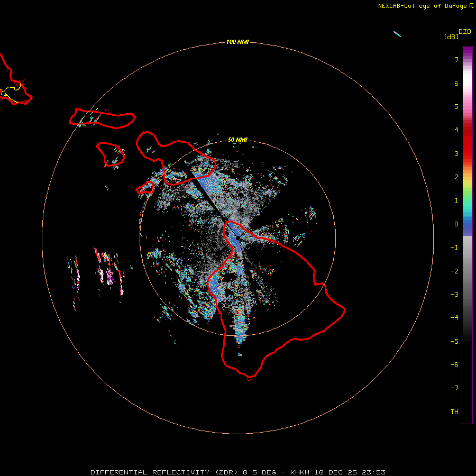Click the DZD legend title
Screen dimensions: 476x476
tap(465, 32)
